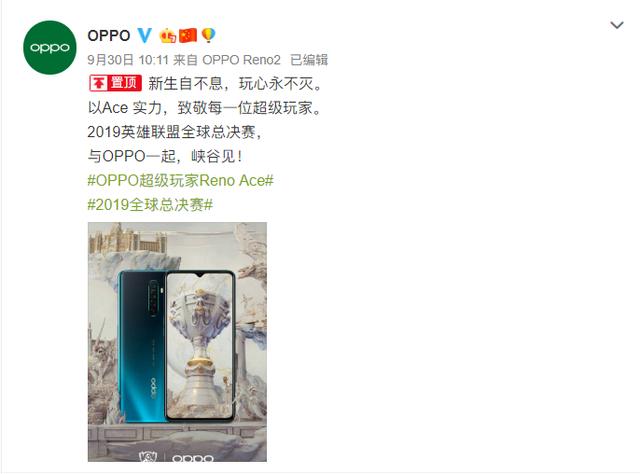Click the hot air balloon icon
640x474 pixels.
pos(208,36)
